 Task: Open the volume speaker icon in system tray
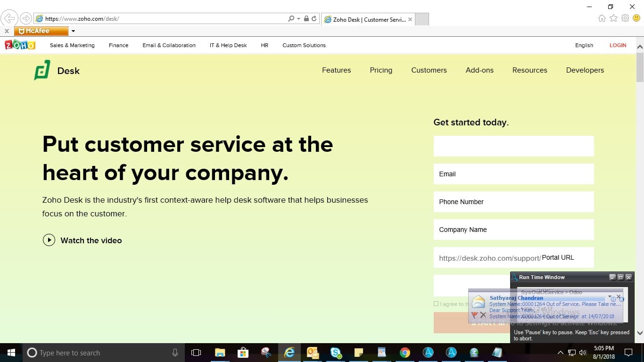click(x=583, y=353)
